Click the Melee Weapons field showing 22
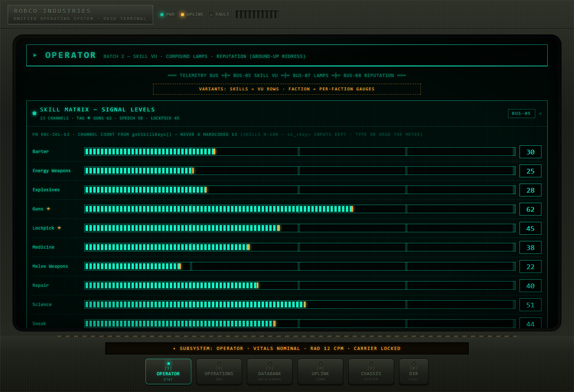 pos(530,266)
